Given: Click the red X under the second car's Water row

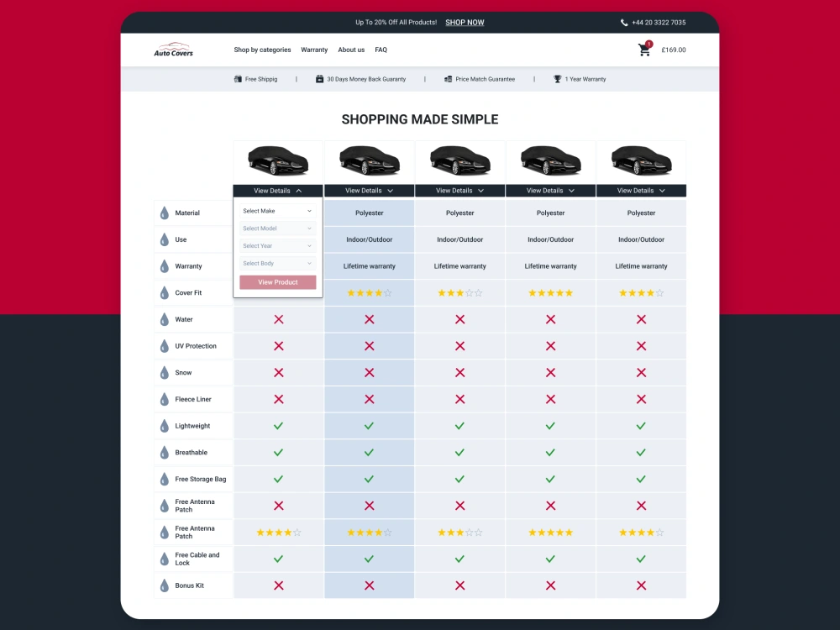Looking at the screenshot, I should [369, 319].
